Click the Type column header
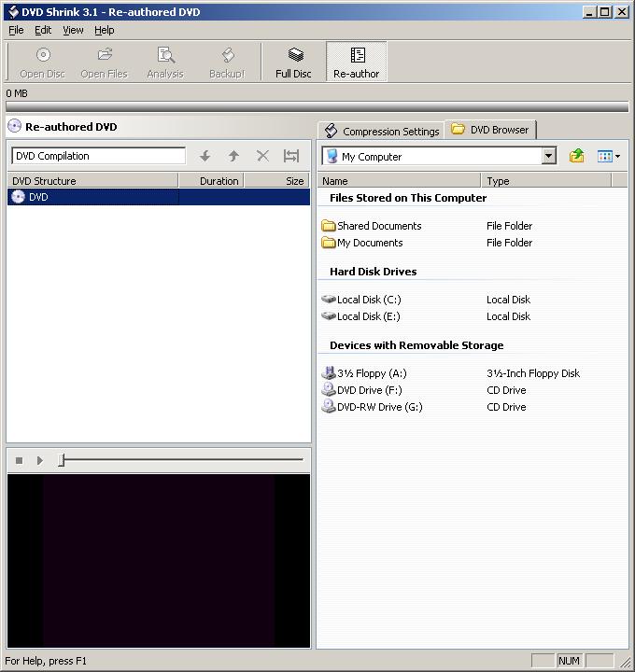The width and height of the screenshot is (635, 672). [x=546, y=181]
